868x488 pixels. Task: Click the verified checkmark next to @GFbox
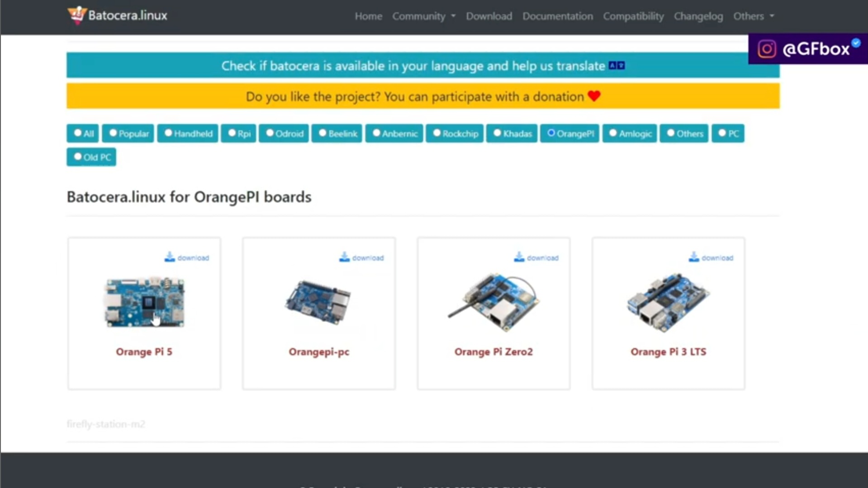pos(856,42)
